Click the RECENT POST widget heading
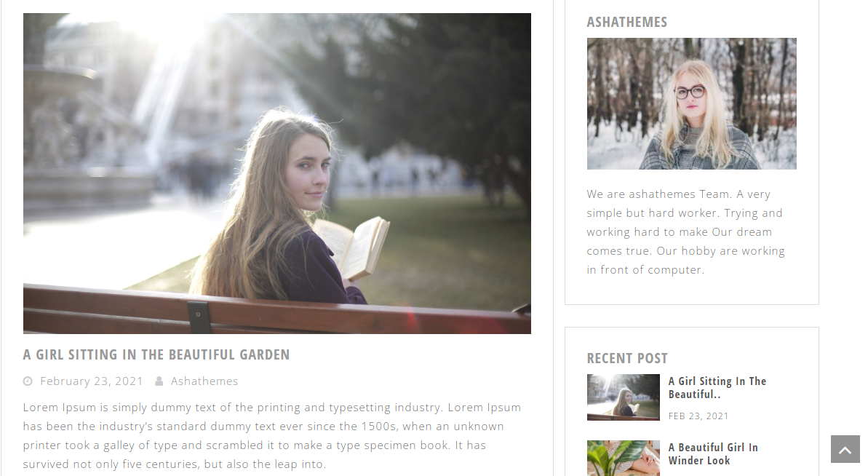The image size is (868, 476). coord(627,359)
